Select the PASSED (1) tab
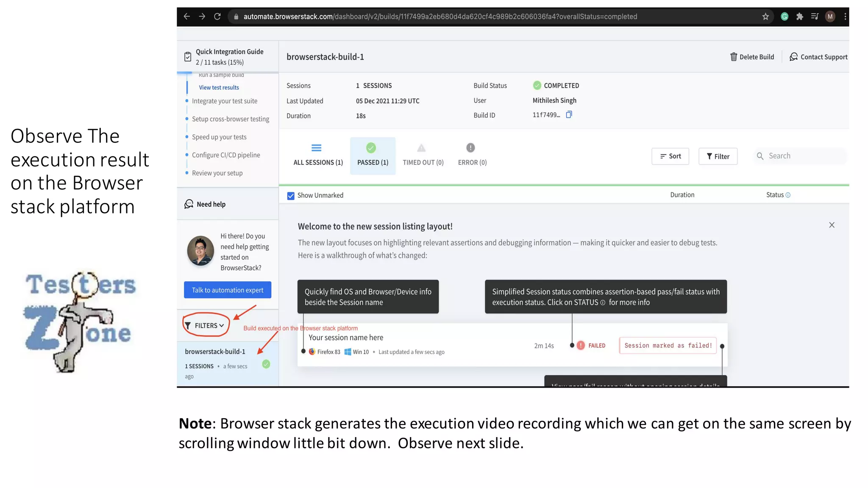Image resolution: width=868 pixels, height=488 pixels. click(373, 155)
